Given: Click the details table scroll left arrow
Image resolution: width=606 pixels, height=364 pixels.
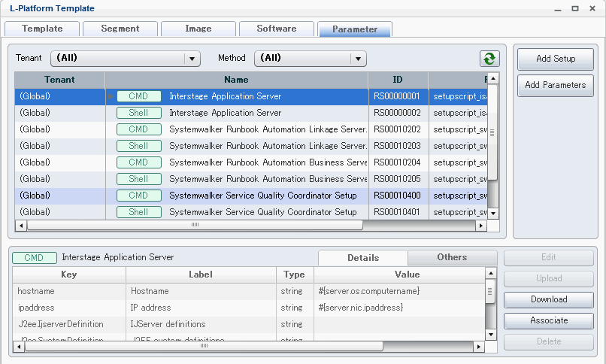Looking at the screenshot, I should point(19,347).
